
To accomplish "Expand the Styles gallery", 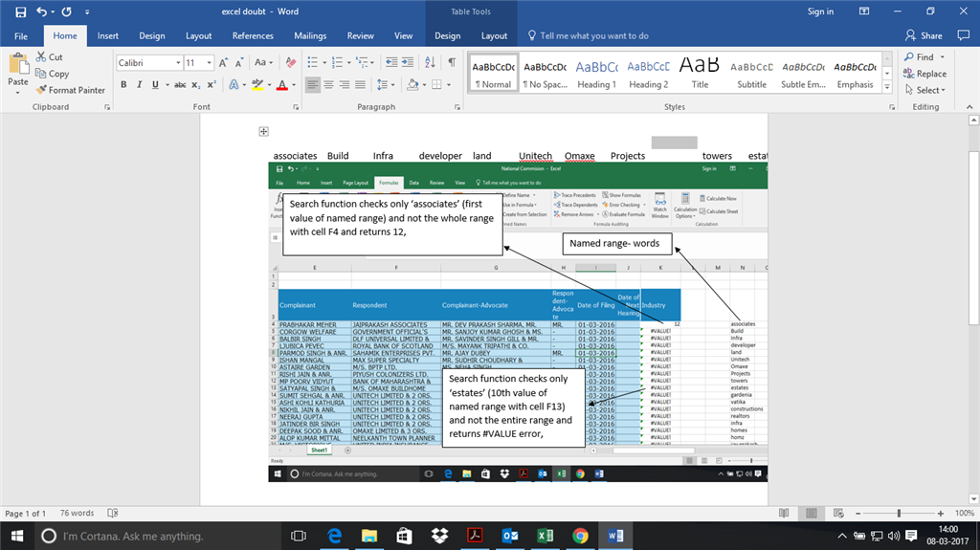I will tap(887, 88).
